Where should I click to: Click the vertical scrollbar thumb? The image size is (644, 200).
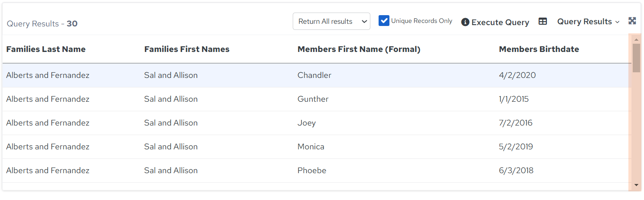click(x=636, y=58)
